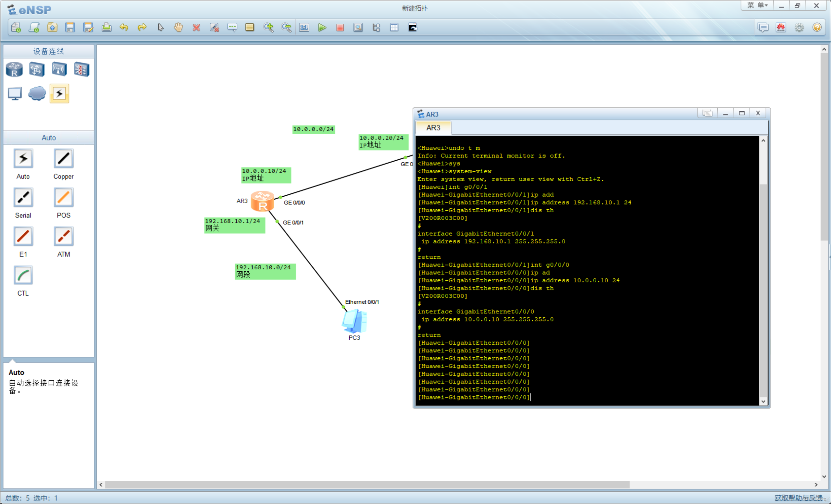Click the show grid table icon
Viewport: 831px width, 504px height.
click(394, 27)
